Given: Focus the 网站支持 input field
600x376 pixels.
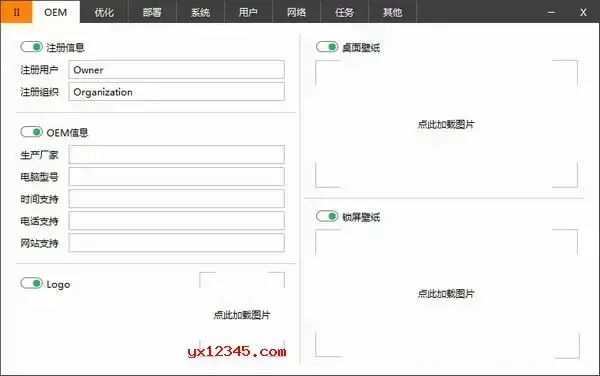Looking at the screenshot, I should 176,243.
